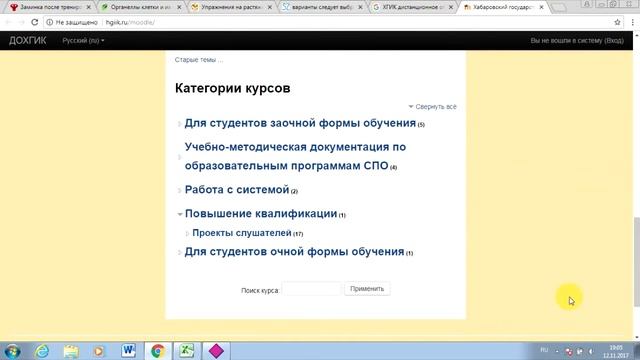The image size is (640, 360).
Task: Bookmark this page with the star icon
Action: coord(617,22)
